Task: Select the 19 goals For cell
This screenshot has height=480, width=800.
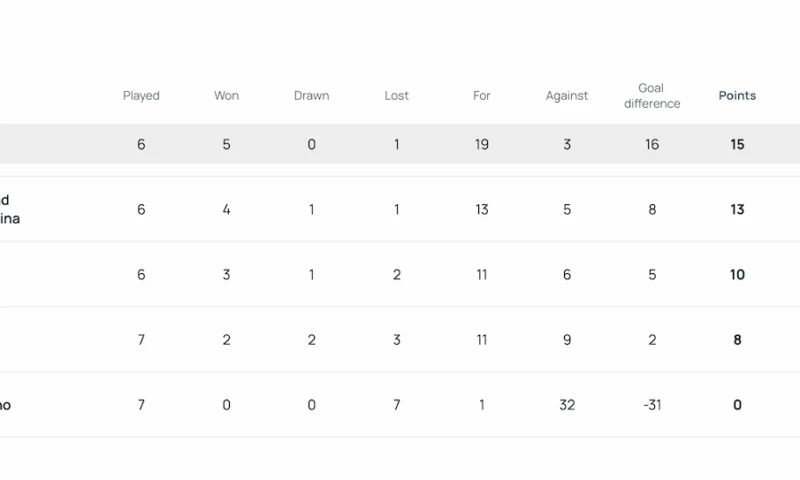Action: pyautogui.click(x=482, y=144)
